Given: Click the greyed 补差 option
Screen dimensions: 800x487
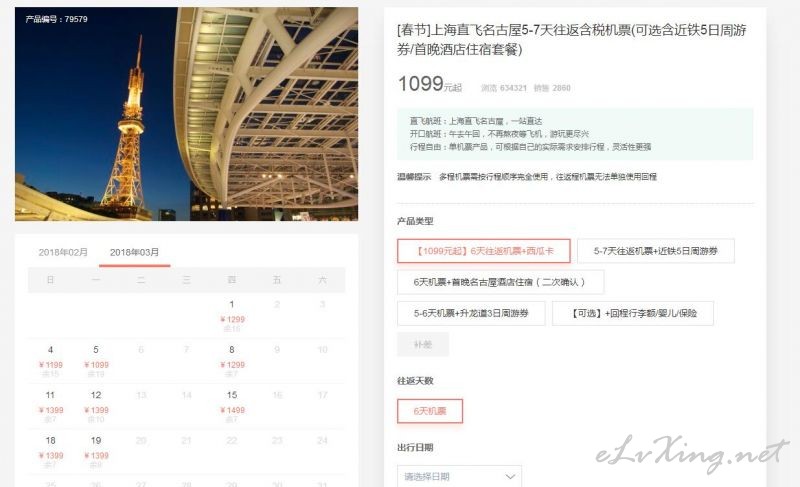Looking at the screenshot, I should click(423, 345).
